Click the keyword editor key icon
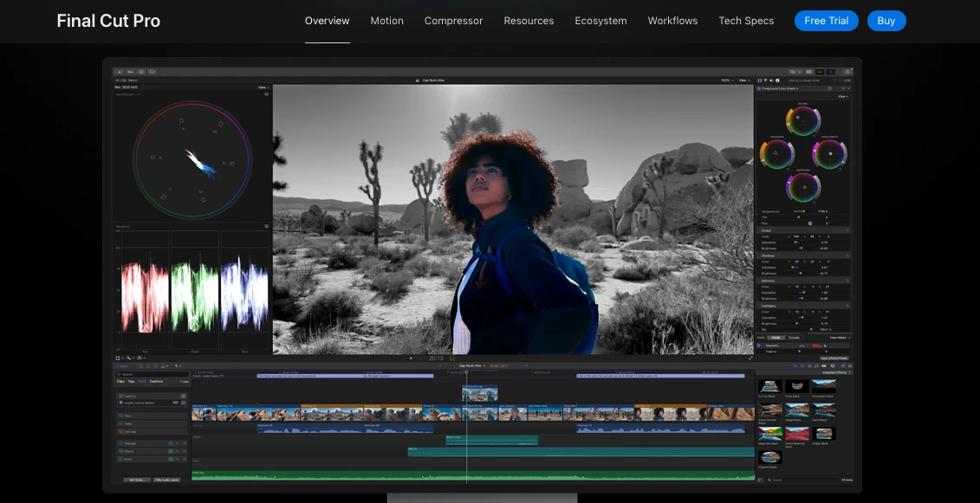Screen dimensions: 980x503 click(131, 72)
